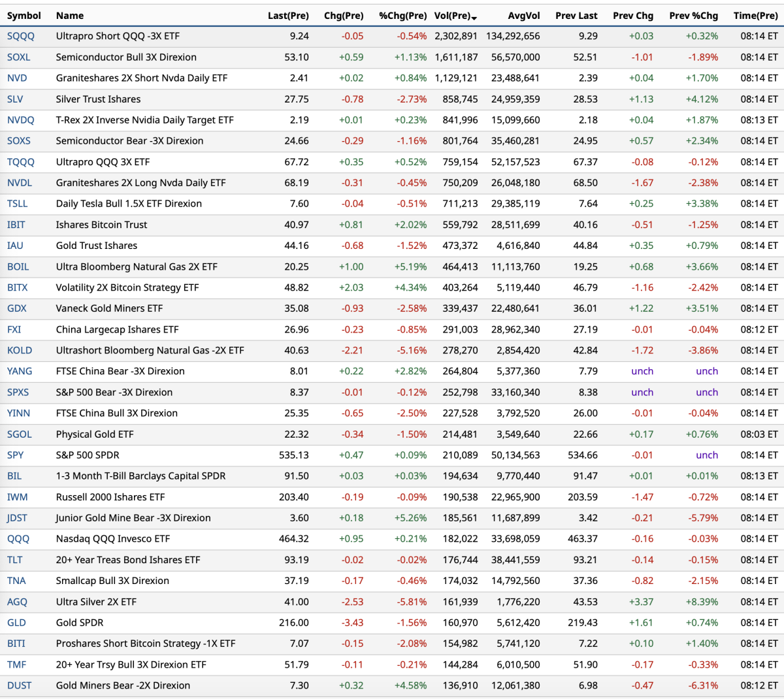The image size is (784, 699).
Task: Click the Name column header
Action: point(70,16)
